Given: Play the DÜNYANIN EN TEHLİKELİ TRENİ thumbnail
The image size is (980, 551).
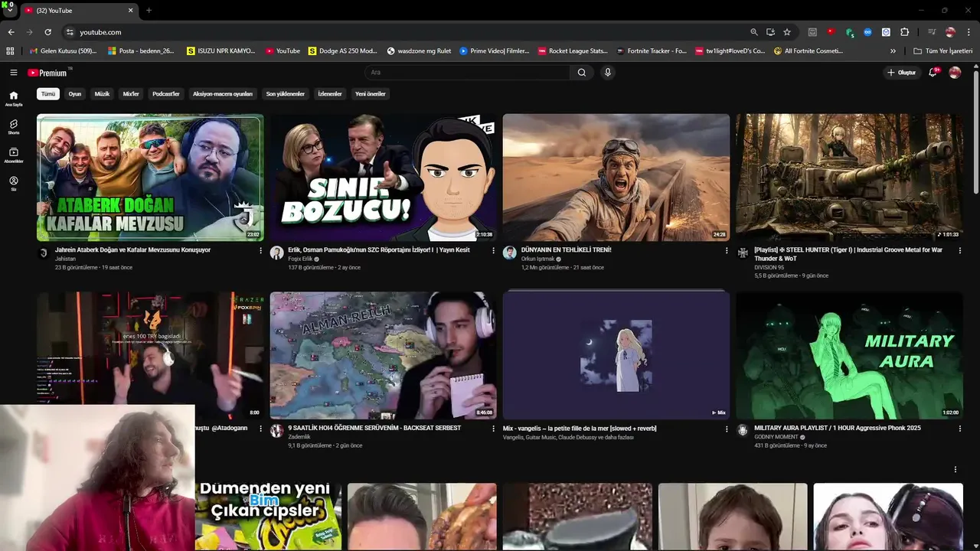Looking at the screenshot, I should (616, 178).
